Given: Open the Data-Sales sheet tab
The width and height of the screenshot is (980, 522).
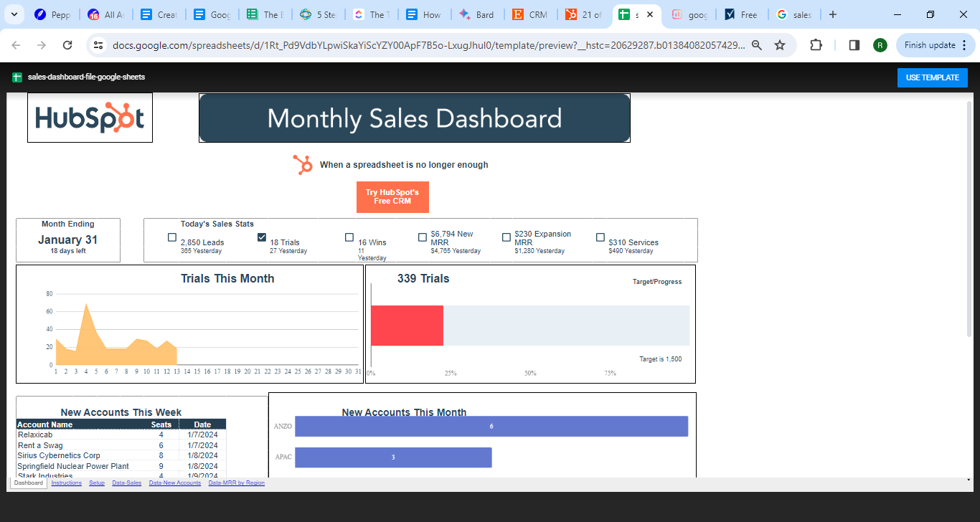Looking at the screenshot, I should click(x=127, y=483).
